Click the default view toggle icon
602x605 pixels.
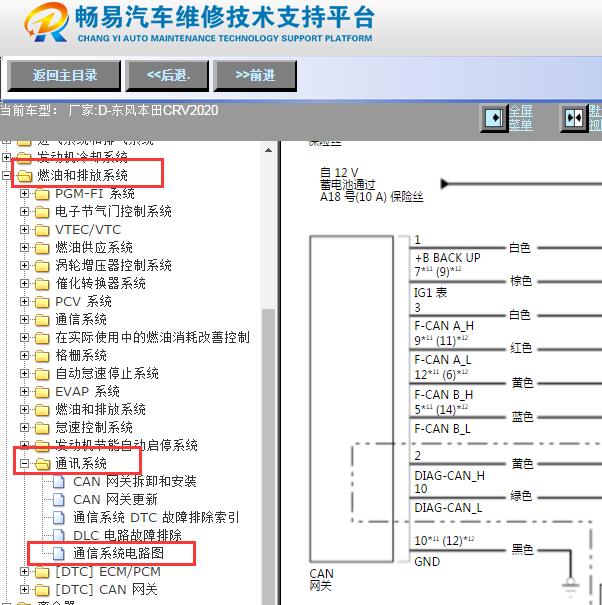(574, 118)
